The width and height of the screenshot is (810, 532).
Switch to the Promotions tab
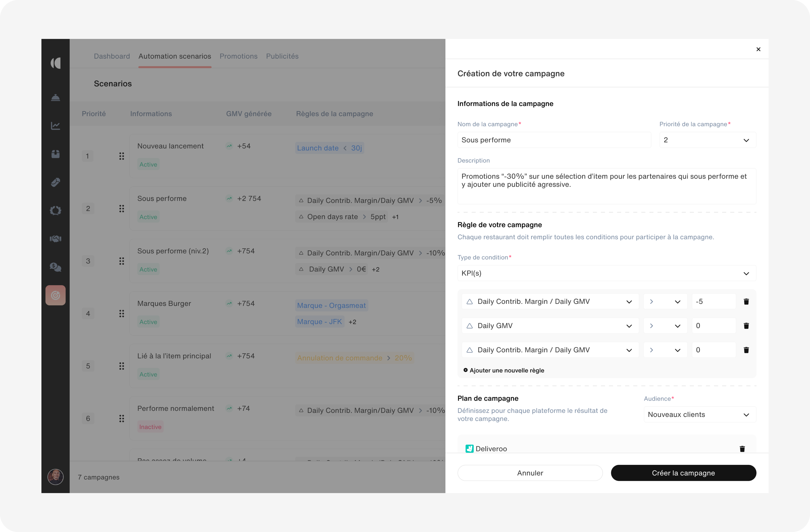[x=238, y=56]
